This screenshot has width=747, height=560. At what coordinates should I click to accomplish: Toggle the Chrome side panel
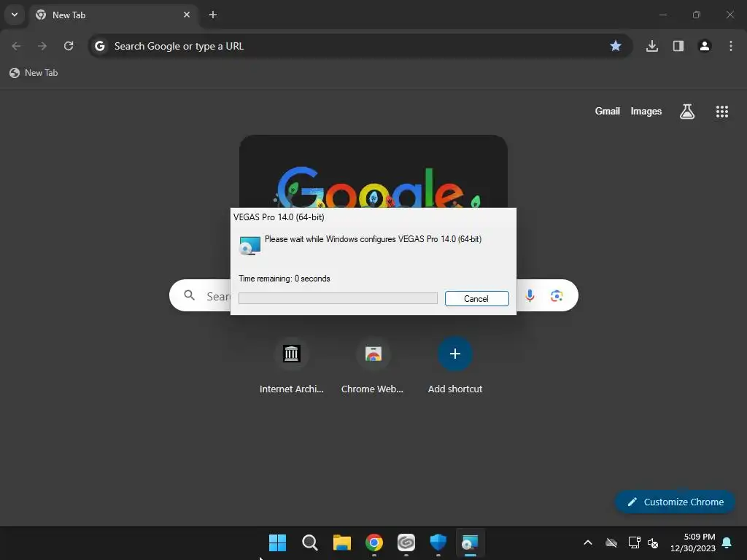[x=678, y=46]
